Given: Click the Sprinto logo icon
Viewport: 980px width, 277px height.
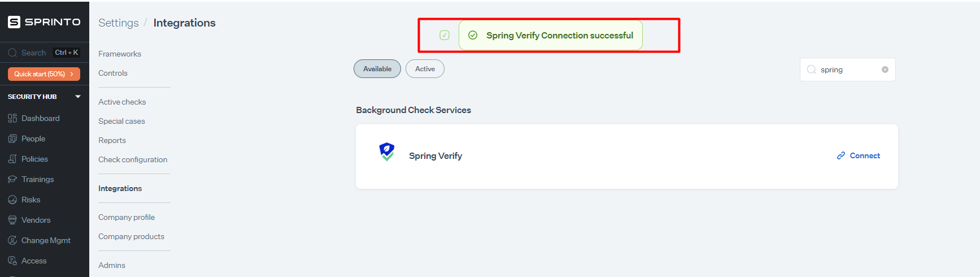Looking at the screenshot, I should [14, 22].
